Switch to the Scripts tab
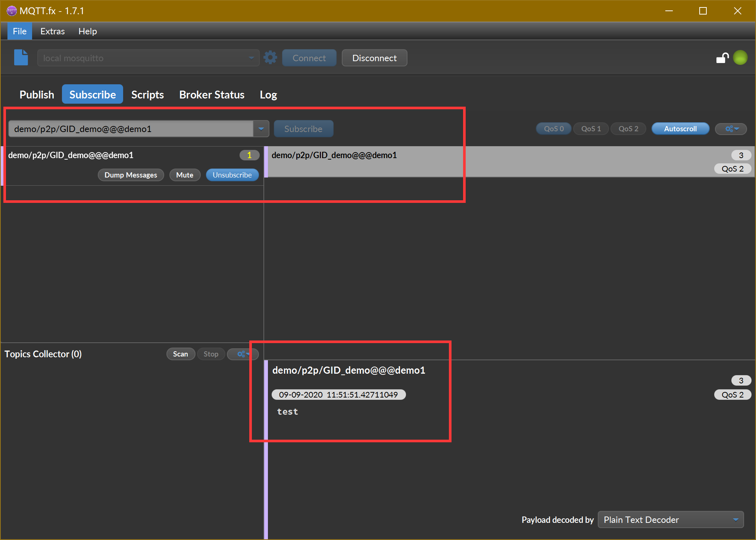This screenshot has height=540, width=756. pyautogui.click(x=147, y=94)
